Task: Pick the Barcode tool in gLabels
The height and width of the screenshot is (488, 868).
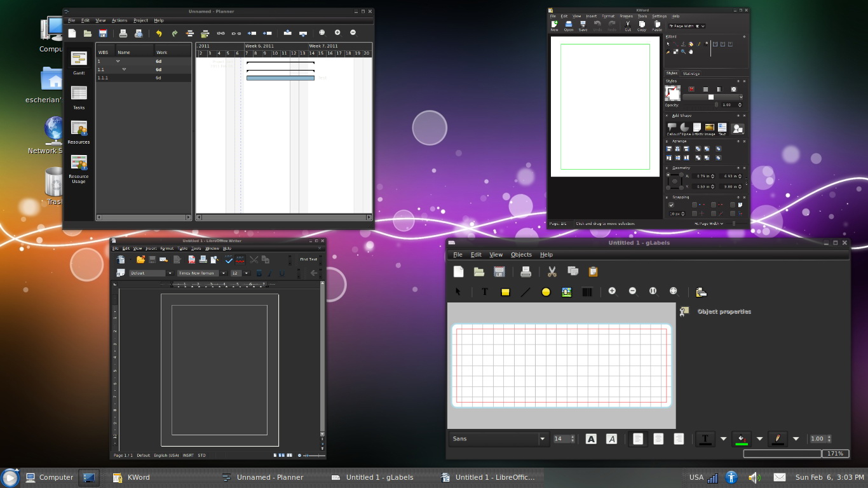Action: [x=587, y=292]
